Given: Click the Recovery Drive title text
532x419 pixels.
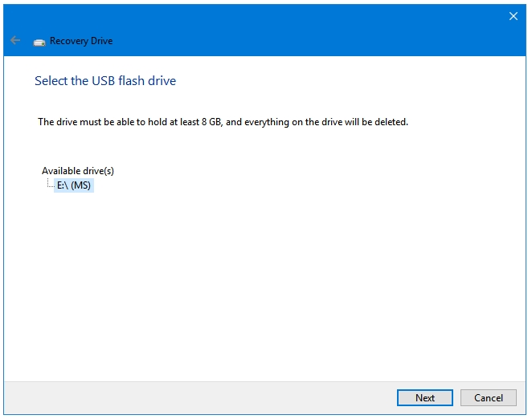Looking at the screenshot, I should pos(81,41).
